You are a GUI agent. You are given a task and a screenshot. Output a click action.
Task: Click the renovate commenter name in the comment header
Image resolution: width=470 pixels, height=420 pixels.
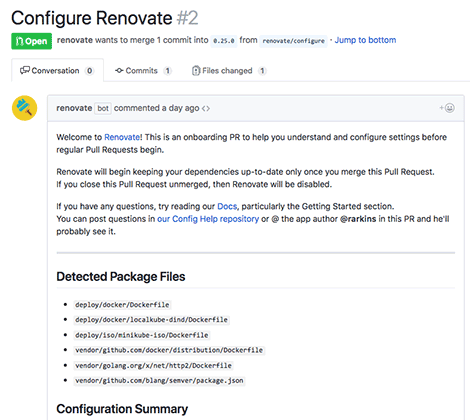(x=74, y=108)
